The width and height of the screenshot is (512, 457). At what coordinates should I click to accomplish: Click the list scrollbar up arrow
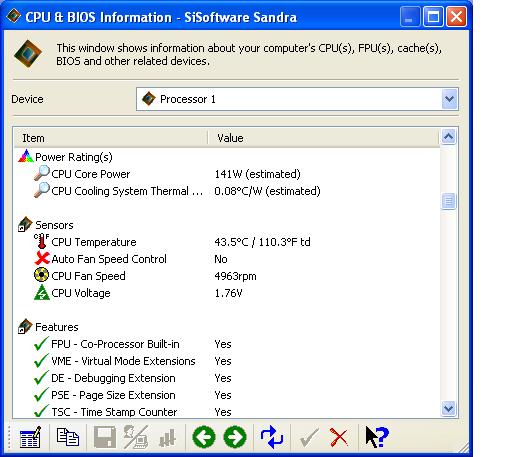(448, 137)
